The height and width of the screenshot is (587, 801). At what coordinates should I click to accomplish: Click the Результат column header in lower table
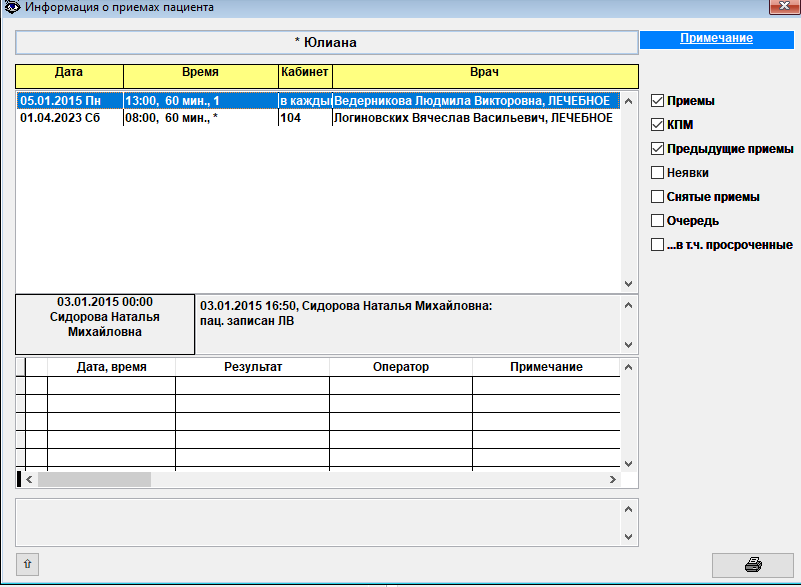pyautogui.click(x=252, y=367)
